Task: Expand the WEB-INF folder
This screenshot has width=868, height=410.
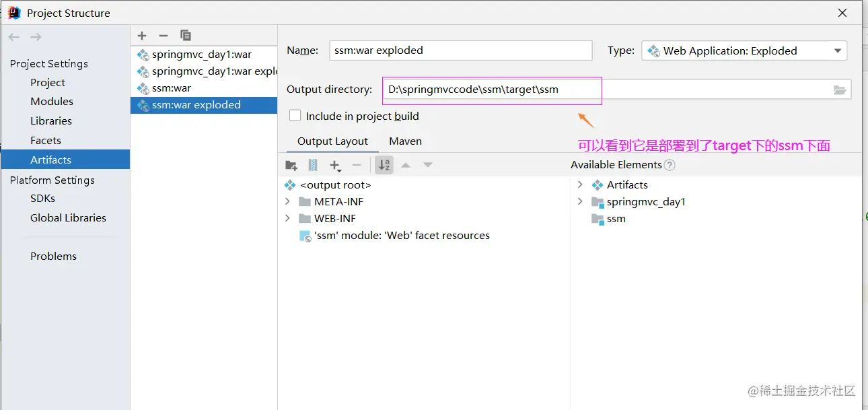Action: [287, 218]
